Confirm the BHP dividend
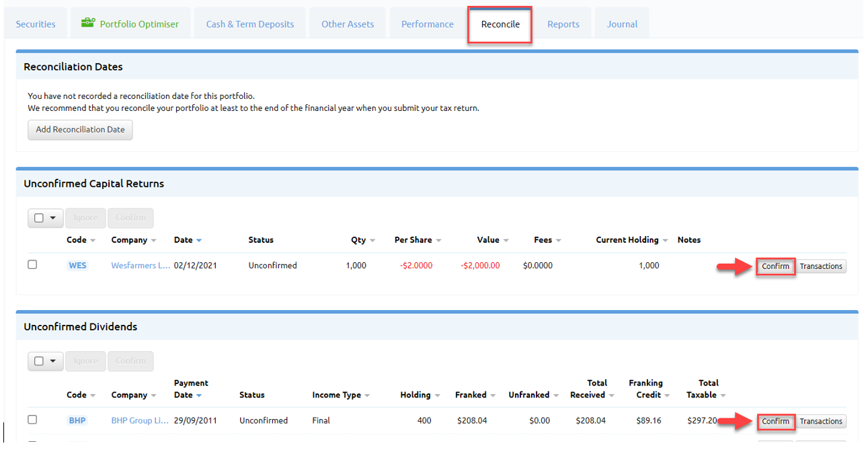Screen dimensions: 868x458 coord(776,421)
